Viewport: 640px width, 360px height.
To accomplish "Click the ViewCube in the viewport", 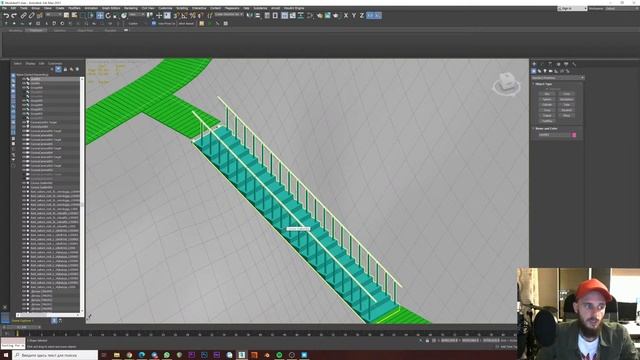I will [x=506, y=84].
